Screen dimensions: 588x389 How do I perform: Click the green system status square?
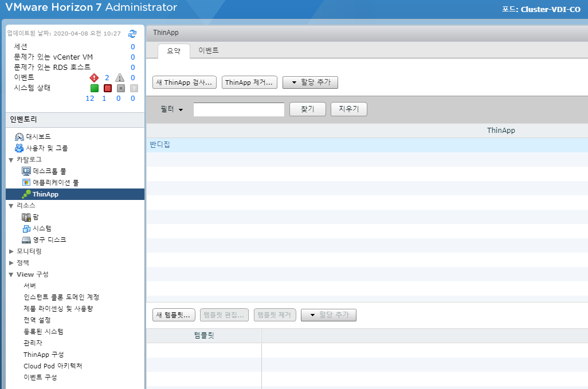[x=95, y=88]
